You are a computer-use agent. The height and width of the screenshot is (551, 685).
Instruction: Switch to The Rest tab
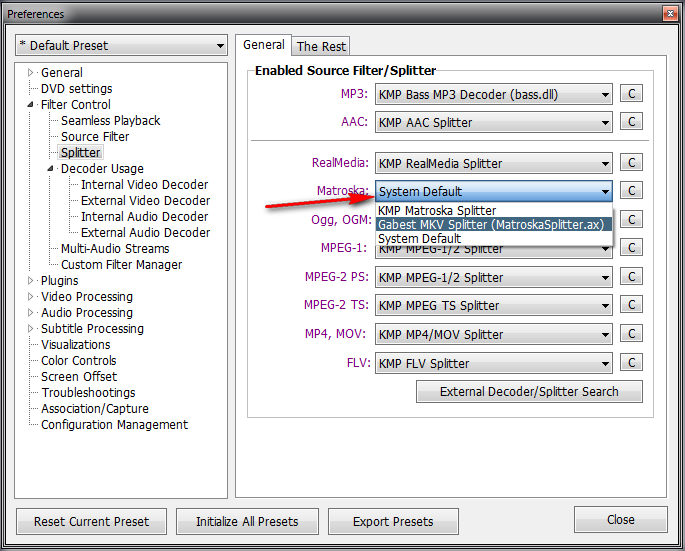pyautogui.click(x=321, y=46)
